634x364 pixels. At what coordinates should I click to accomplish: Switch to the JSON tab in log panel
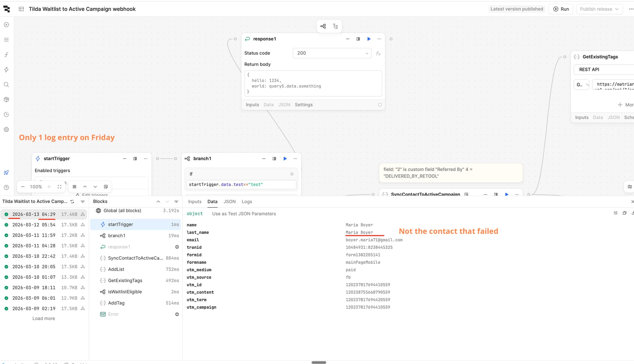click(x=229, y=202)
